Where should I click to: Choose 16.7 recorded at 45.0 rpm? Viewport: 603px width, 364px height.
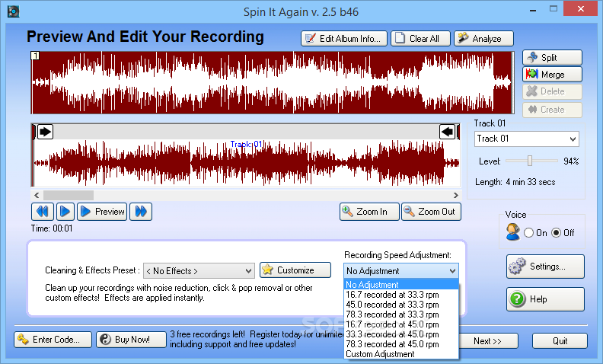(400, 324)
